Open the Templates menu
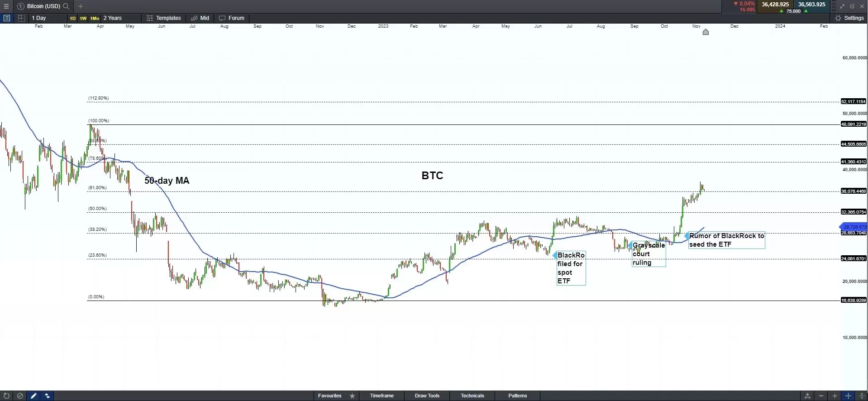This screenshot has height=401, width=868. click(x=164, y=18)
